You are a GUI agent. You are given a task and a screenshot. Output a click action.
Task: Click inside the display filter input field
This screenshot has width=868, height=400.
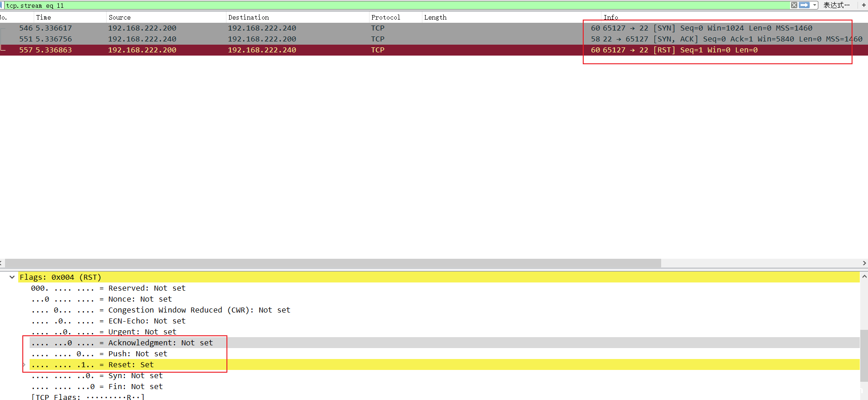(365, 5)
